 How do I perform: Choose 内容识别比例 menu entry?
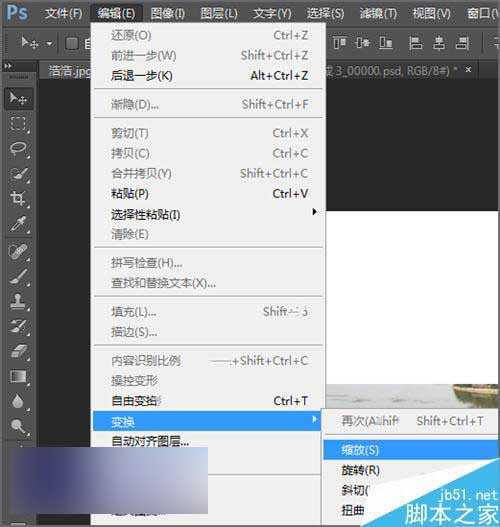click(x=208, y=361)
